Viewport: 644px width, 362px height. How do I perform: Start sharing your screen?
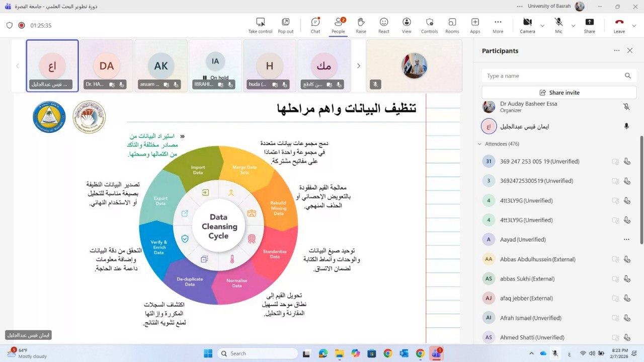(589, 25)
